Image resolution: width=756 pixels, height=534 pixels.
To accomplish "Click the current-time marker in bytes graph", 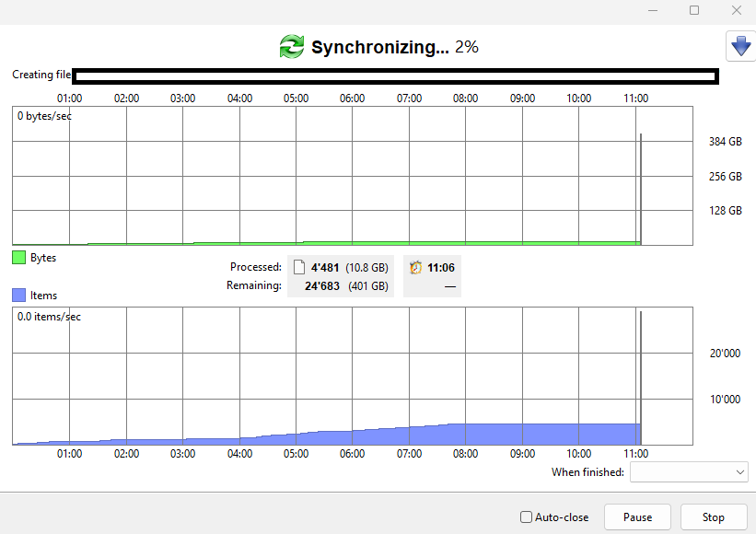I will coord(641,189).
